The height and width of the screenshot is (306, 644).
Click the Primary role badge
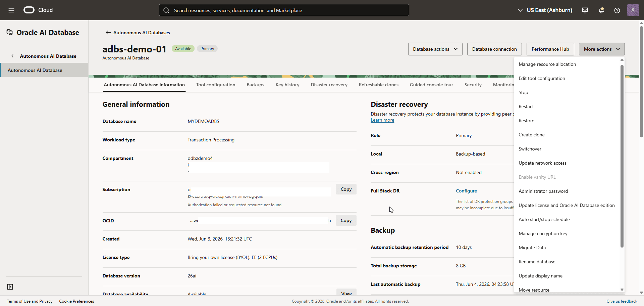207,49
